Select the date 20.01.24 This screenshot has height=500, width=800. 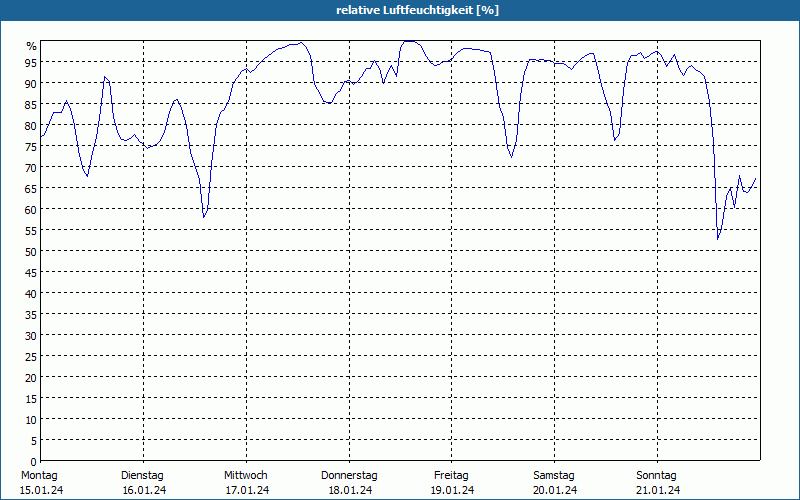(556, 490)
